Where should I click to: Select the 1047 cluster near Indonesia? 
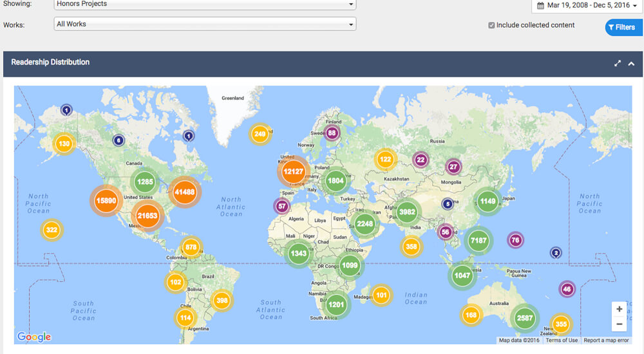[x=462, y=275]
